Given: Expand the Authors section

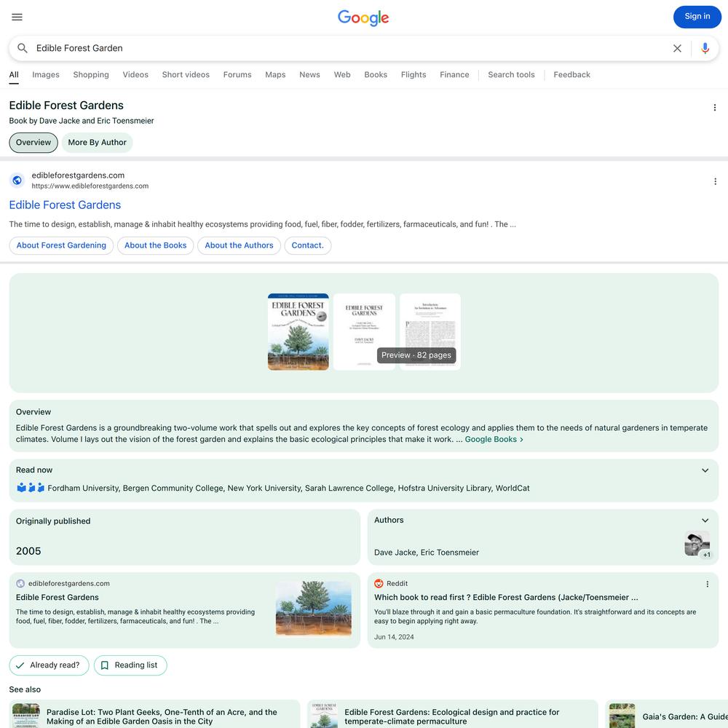Looking at the screenshot, I should [x=705, y=521].
